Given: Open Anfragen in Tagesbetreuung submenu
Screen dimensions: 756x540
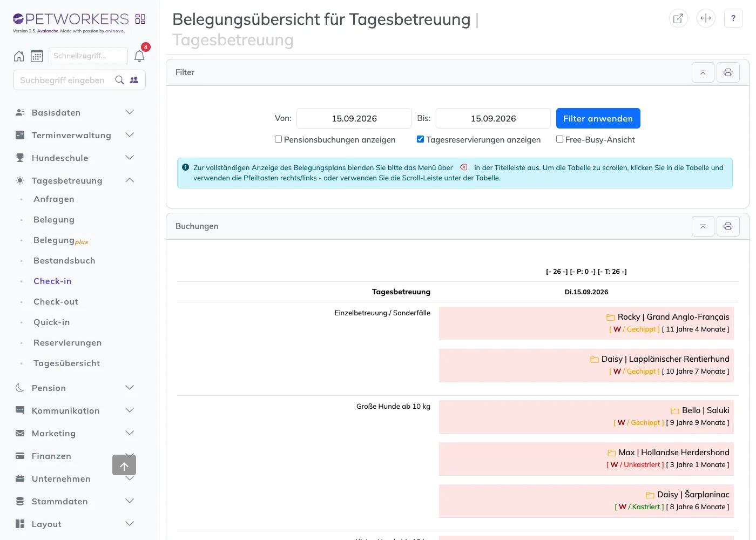Looking at the screenshot, I should click(x=54, y=199).
